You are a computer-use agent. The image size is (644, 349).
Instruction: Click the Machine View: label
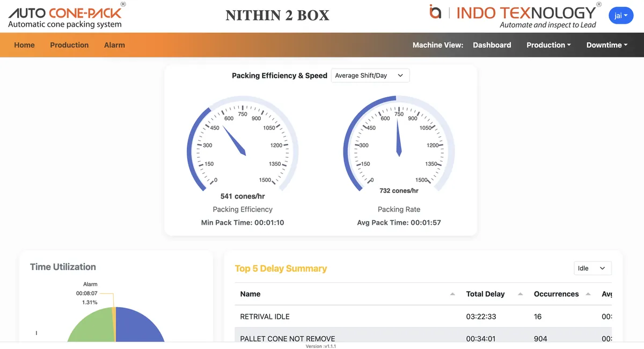[x=438, y=45]
